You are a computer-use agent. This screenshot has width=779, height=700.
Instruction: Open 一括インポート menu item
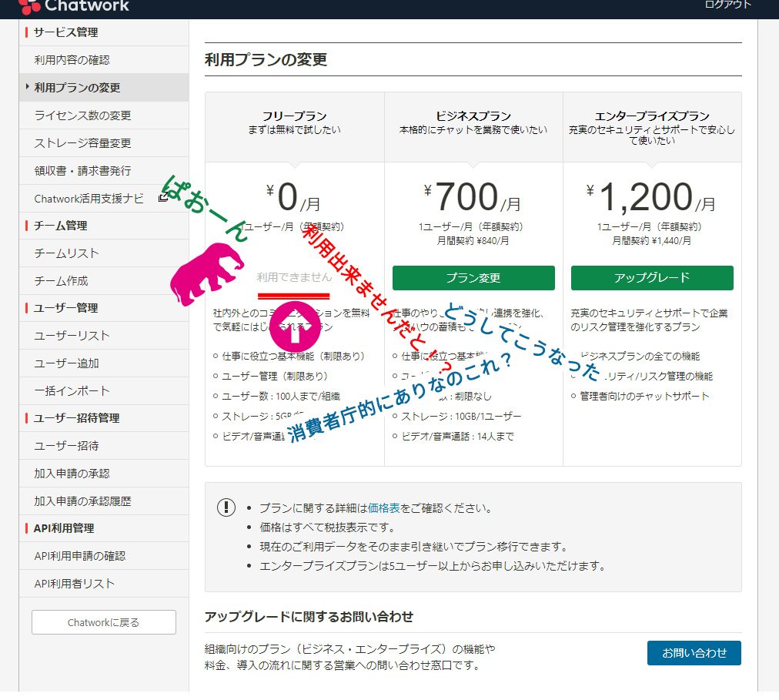(104, 390)
